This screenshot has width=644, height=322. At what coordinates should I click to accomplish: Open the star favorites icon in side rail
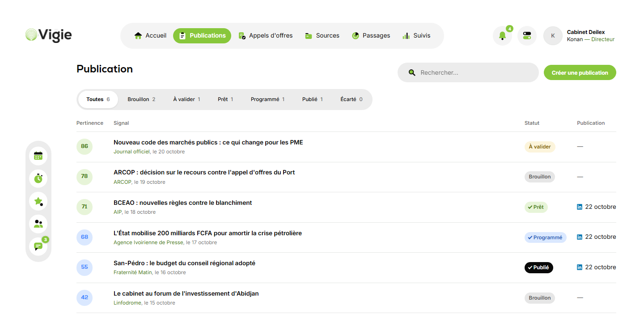(38, 201)
